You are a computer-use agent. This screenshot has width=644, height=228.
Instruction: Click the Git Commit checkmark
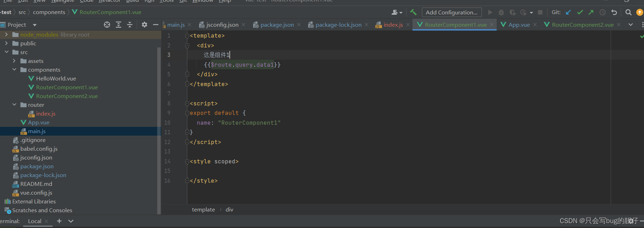tap(580, 12)
